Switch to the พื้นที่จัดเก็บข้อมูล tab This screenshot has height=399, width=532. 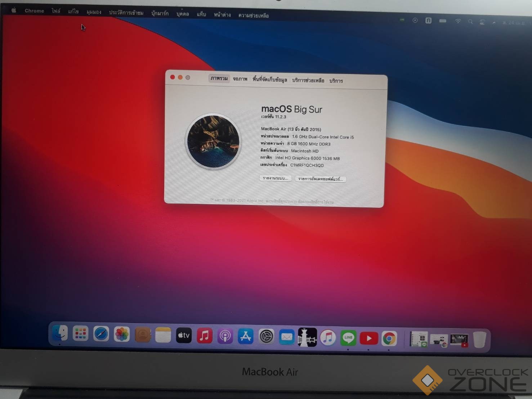coord(270,80)
